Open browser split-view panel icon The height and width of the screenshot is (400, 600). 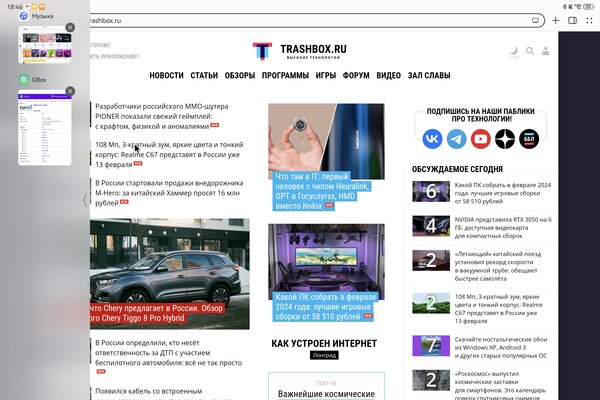pos(572,20)
